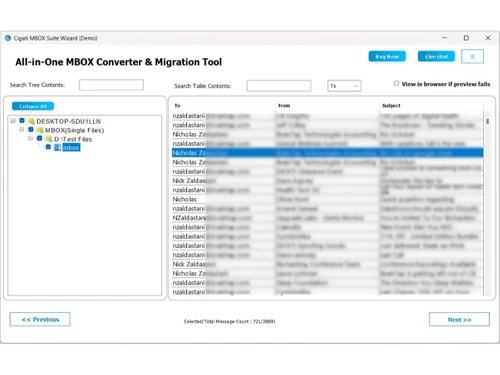Toggle the D:\Test Files checkbox

(40, 138)
